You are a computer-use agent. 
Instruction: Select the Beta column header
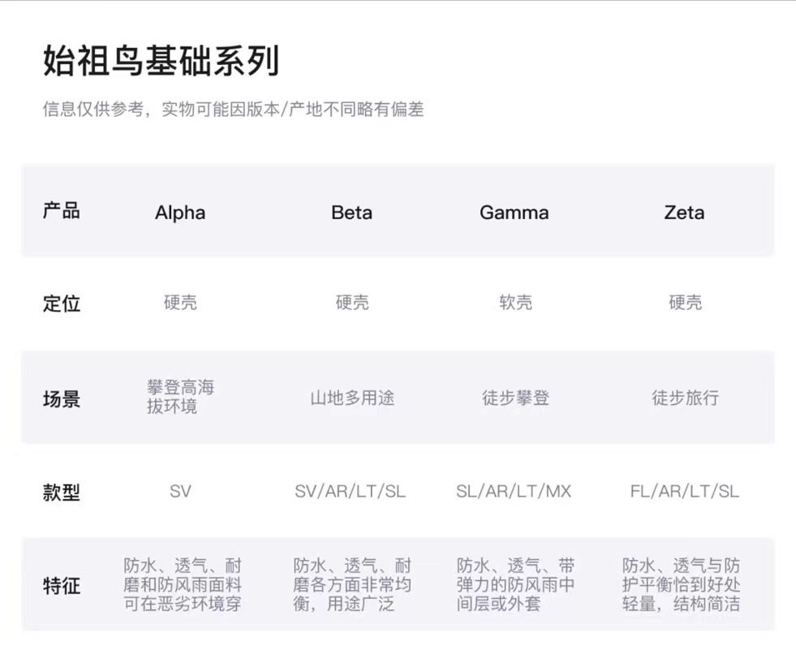(351, 213)
